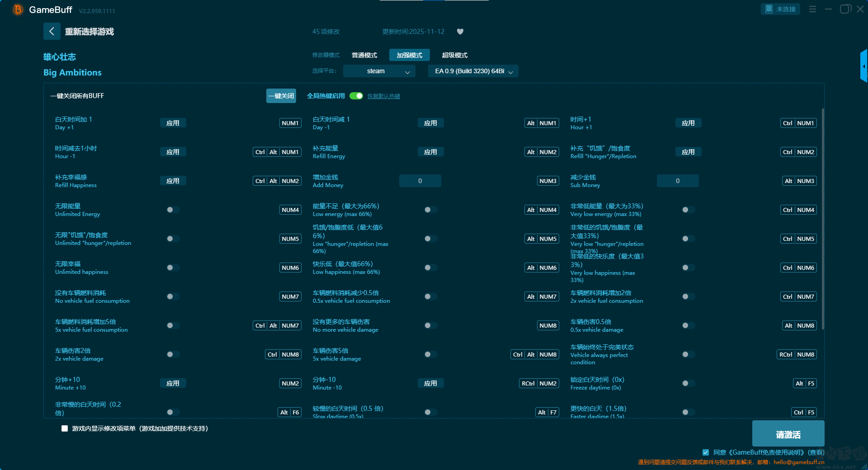Toggle Freeze daytime (0x) switch
Image resolution: width=868 pixels, height=470 pixels.
[688, 383]
